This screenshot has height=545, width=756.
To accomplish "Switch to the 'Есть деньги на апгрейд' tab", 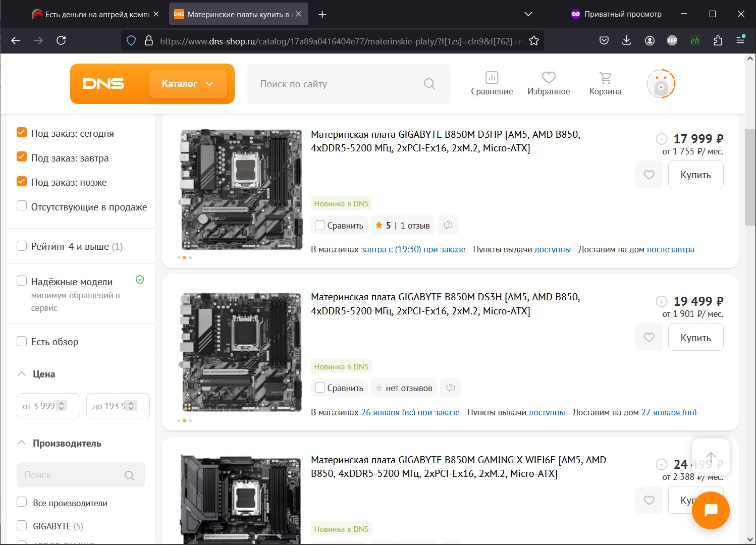I will pos(95,15).
